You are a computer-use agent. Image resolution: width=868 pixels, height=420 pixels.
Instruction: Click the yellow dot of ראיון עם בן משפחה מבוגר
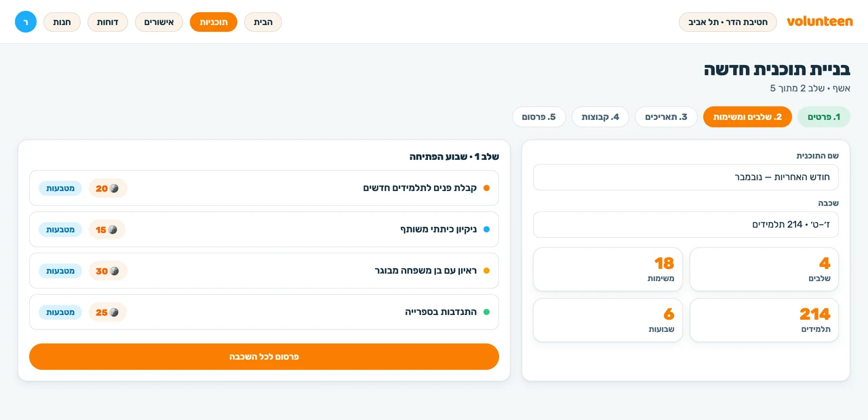tap(486, 271)
